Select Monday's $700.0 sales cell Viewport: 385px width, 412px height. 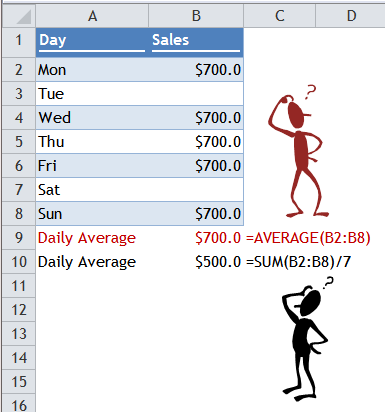(x=196, y=70)
